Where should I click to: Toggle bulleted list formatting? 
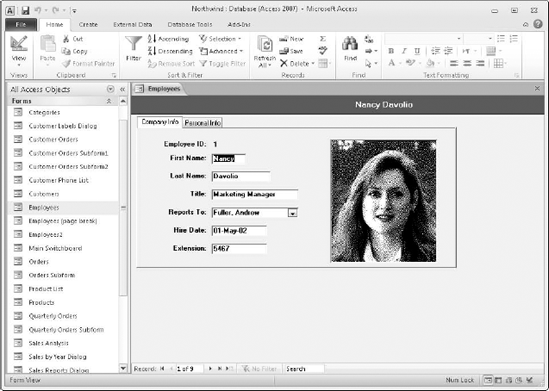point(501,39)
